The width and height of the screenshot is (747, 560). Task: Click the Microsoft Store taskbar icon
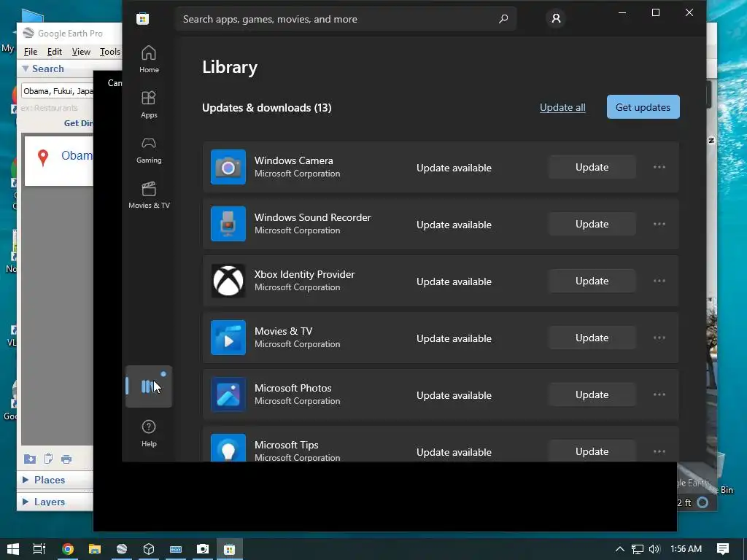coord(230,549)
